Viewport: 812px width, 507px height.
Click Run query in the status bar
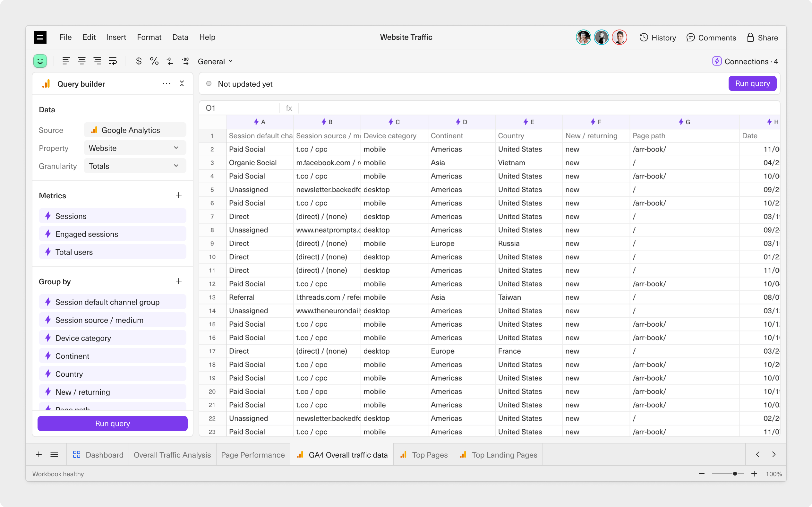click(x=752, y=83)
